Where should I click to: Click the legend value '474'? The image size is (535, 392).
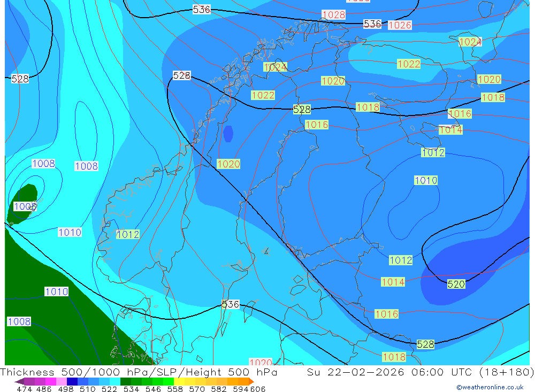pos(24,389)
